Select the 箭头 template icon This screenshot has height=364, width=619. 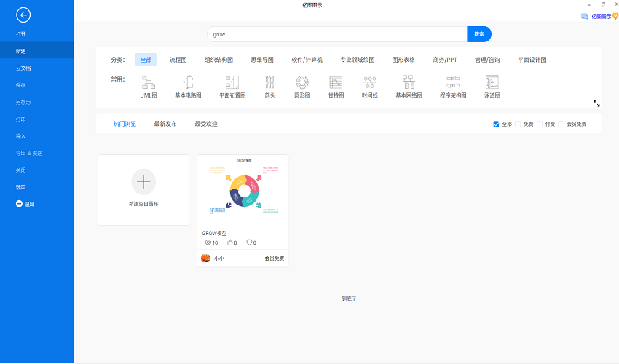(269, 82)
